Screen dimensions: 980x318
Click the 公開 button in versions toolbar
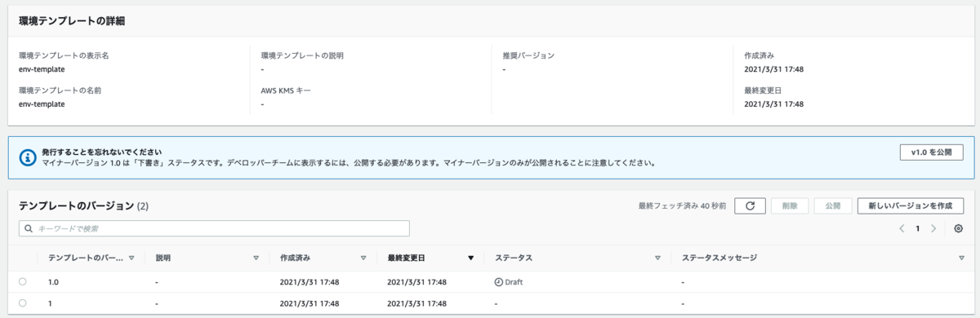832,206
